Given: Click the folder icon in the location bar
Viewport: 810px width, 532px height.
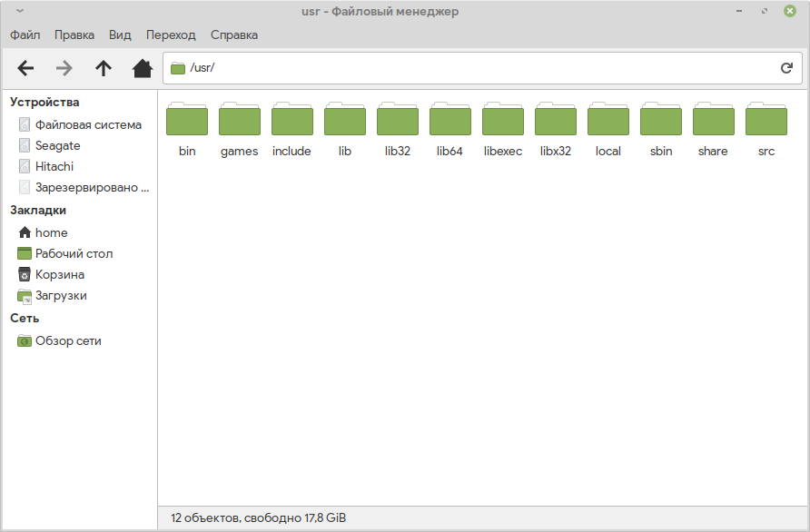Looking at the screenshot, I should [x=178, y=68].
